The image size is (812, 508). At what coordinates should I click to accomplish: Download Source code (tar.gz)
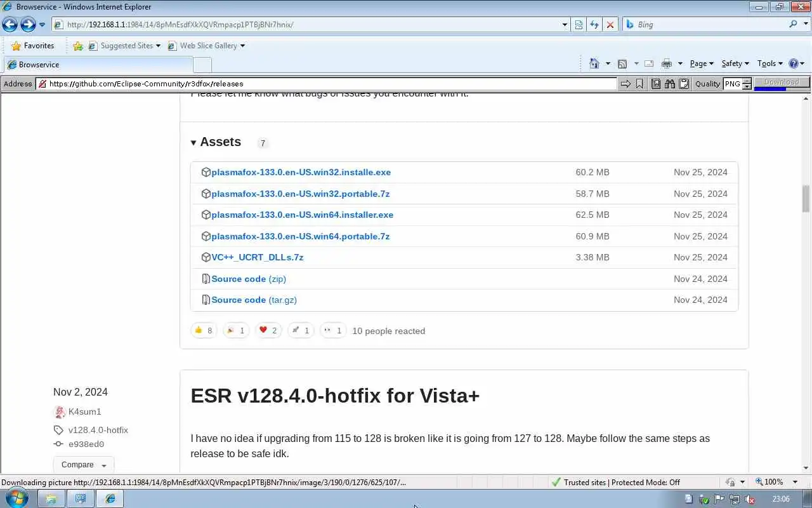point(254,300)
